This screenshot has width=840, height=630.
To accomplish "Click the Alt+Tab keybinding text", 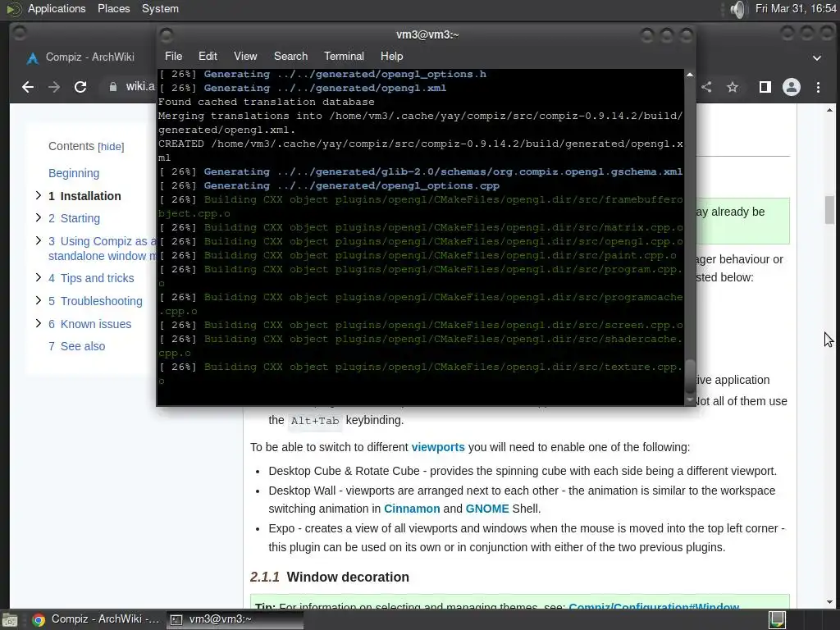I will point(315,421).
